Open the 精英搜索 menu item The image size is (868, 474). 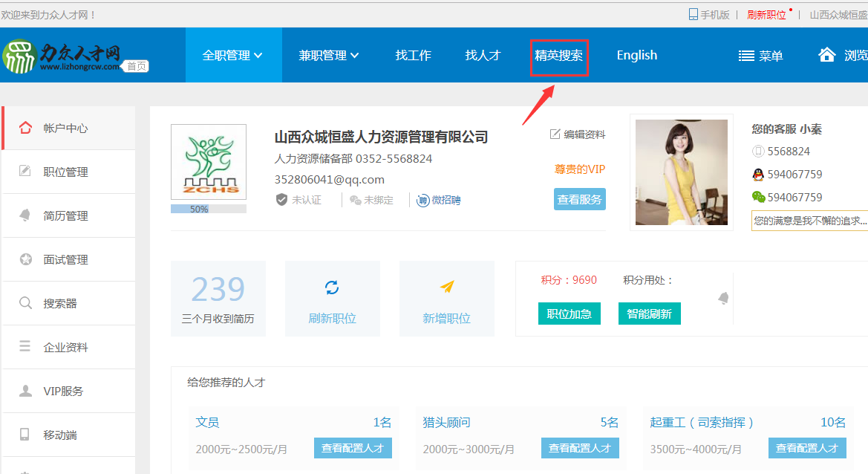(x=558, y=56)
